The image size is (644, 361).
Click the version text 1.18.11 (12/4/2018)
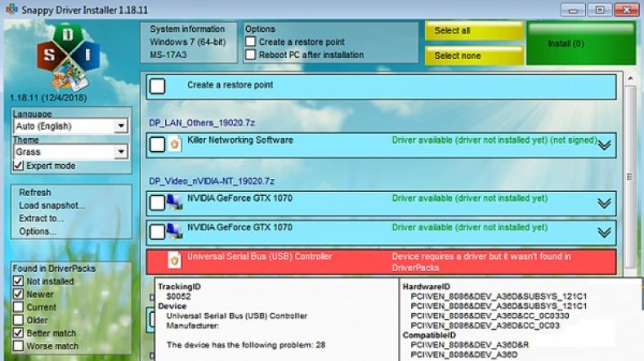point(48,98)
